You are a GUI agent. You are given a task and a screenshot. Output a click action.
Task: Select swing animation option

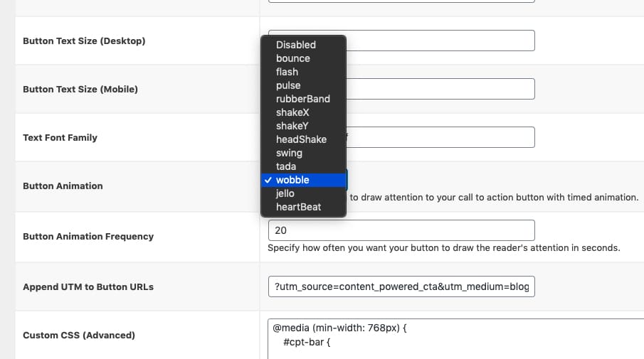pos(304,153)
